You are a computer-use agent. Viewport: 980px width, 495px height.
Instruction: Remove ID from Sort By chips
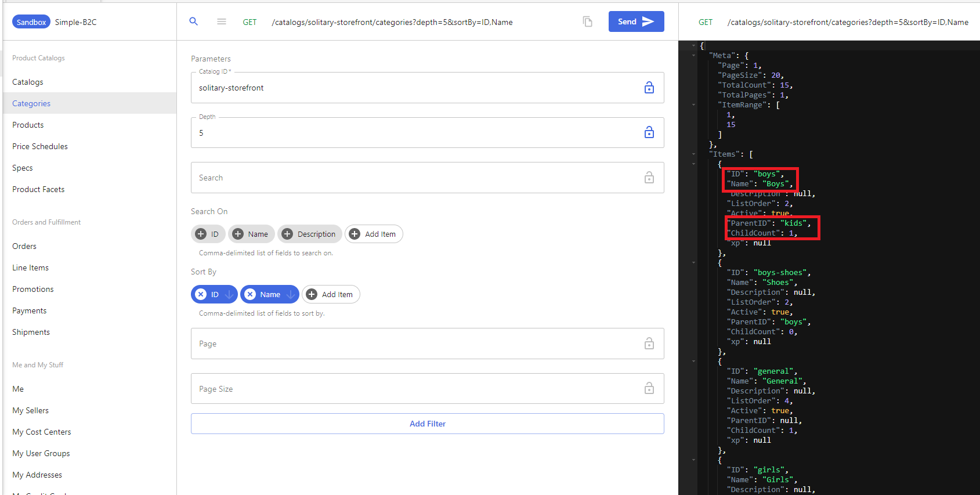(x=201, y=294)
